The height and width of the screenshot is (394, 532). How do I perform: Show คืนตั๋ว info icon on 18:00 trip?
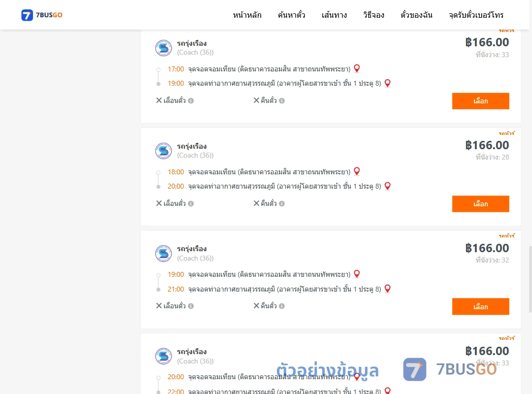[282, 203]
